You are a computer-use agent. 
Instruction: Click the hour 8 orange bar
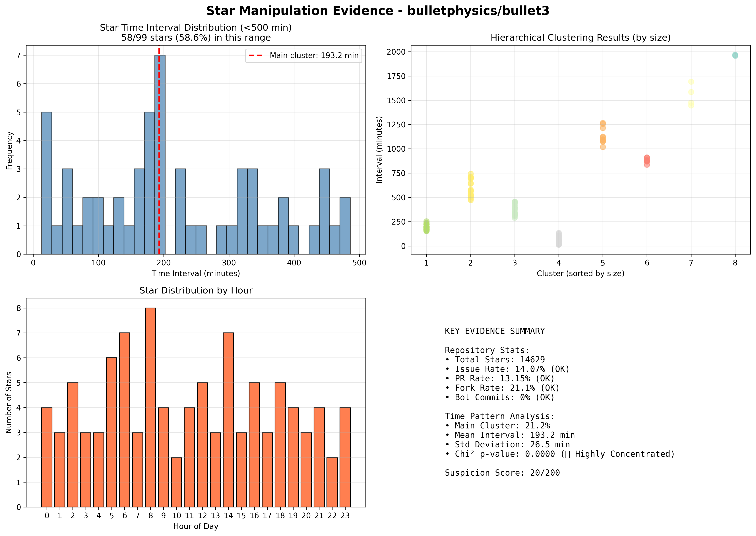coord(150,407)
